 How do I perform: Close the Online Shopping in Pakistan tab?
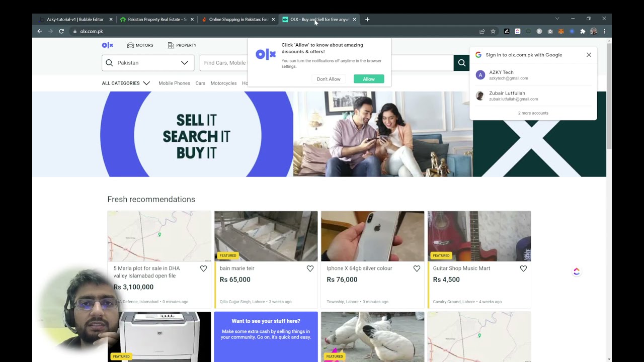[273, 19]
